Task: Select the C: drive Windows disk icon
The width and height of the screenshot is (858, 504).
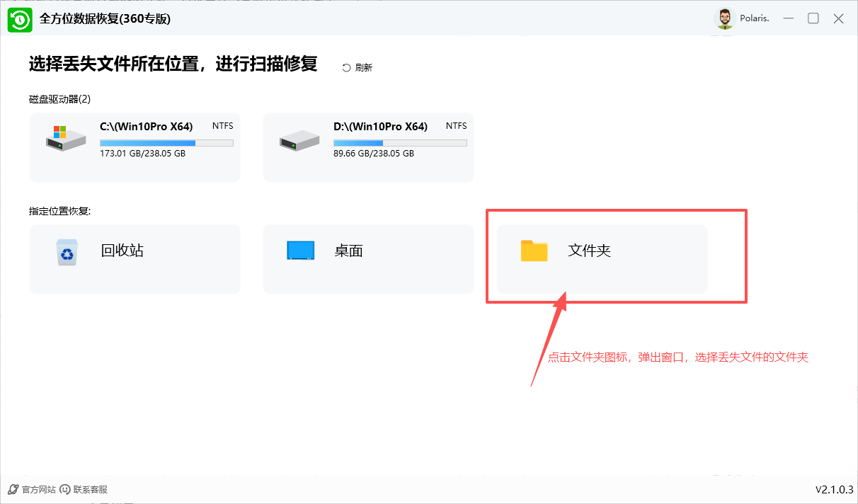Action: pos(65,137)
